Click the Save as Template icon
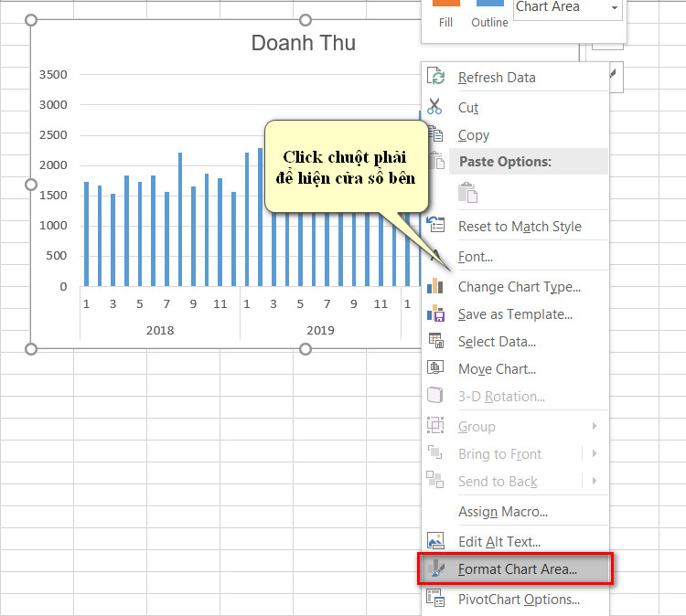 coord(435,313)
